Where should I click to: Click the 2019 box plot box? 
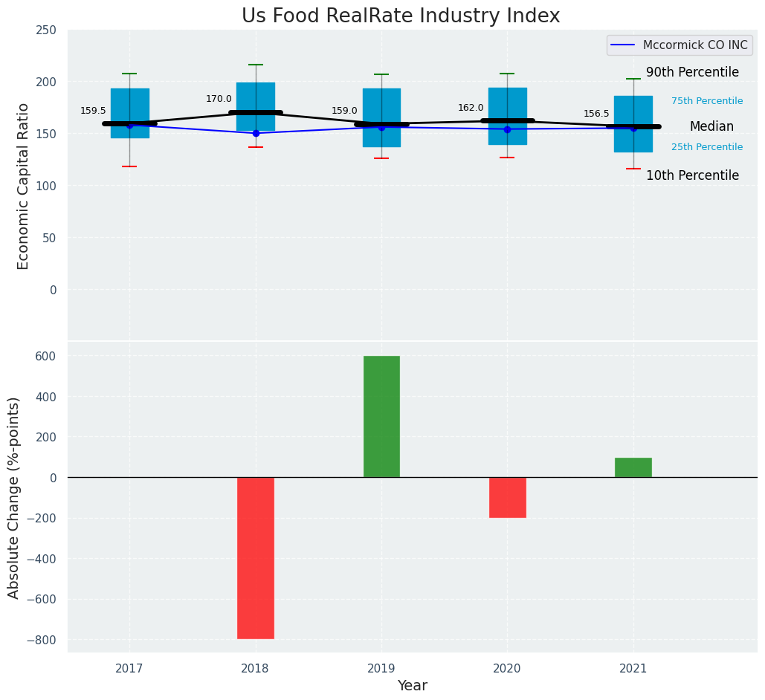coord(381,104)
